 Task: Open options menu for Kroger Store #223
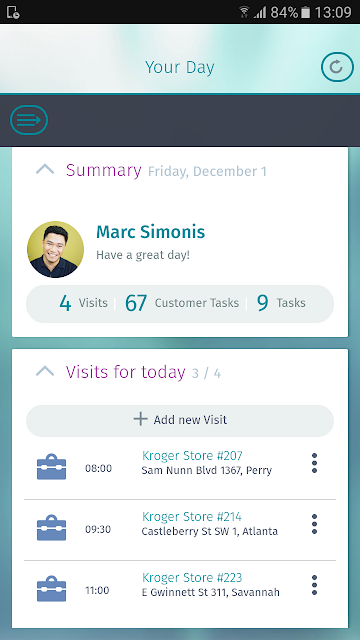click(x=314, y=585)
